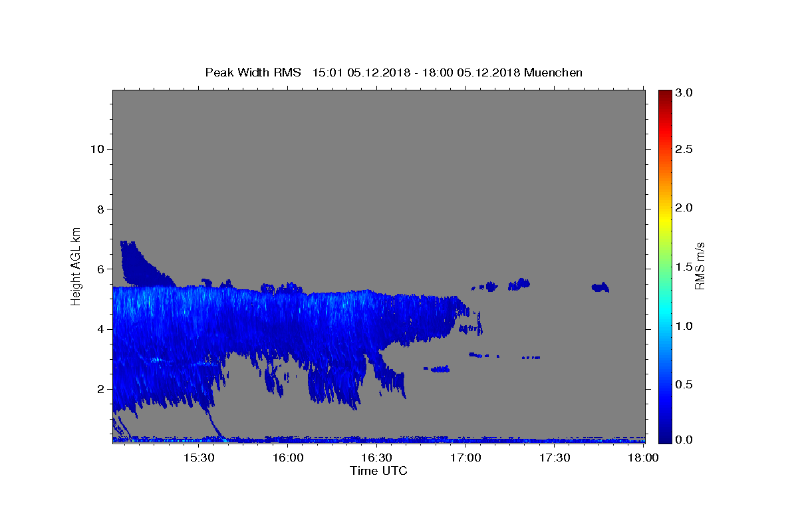Click the plot title "Peak Width RMS"
798x532 pixels.
pyautogui.click(x=253, y=72)
